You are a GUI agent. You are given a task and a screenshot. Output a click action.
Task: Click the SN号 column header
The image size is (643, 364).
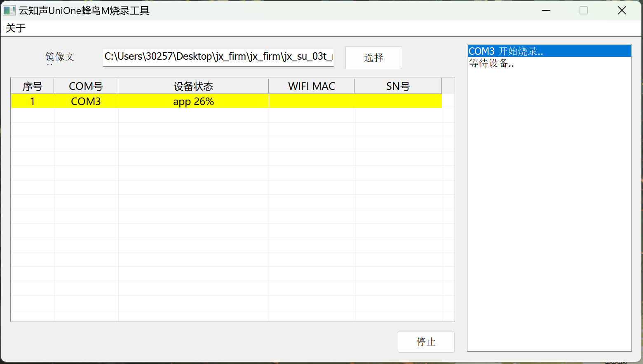point(398,86)
